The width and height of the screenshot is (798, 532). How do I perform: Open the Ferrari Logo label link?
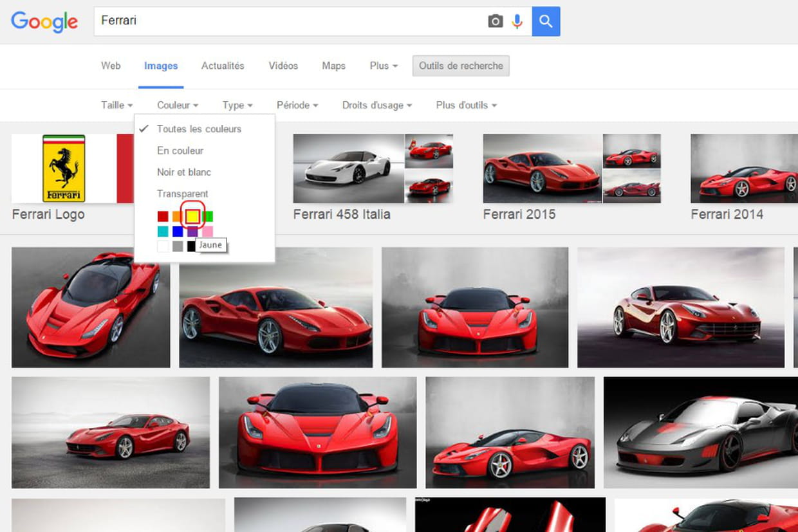(48, 214)
